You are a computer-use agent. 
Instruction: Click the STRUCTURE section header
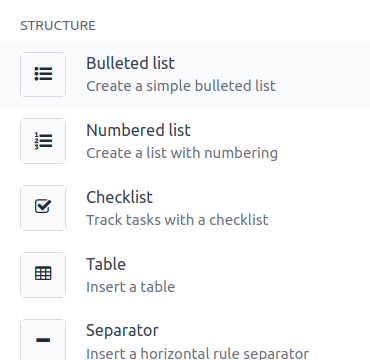pyautogui.click(x=58, y=26)
